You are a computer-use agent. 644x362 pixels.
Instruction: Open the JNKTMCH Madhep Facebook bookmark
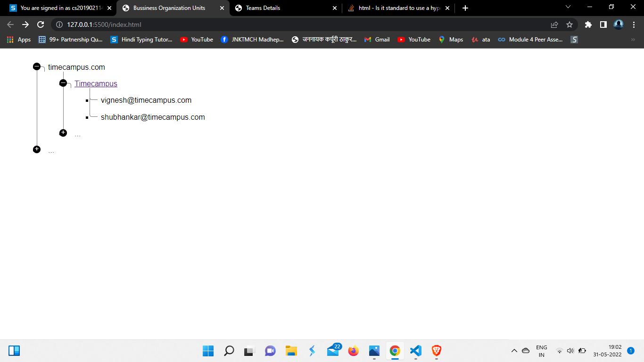(253, 40)
